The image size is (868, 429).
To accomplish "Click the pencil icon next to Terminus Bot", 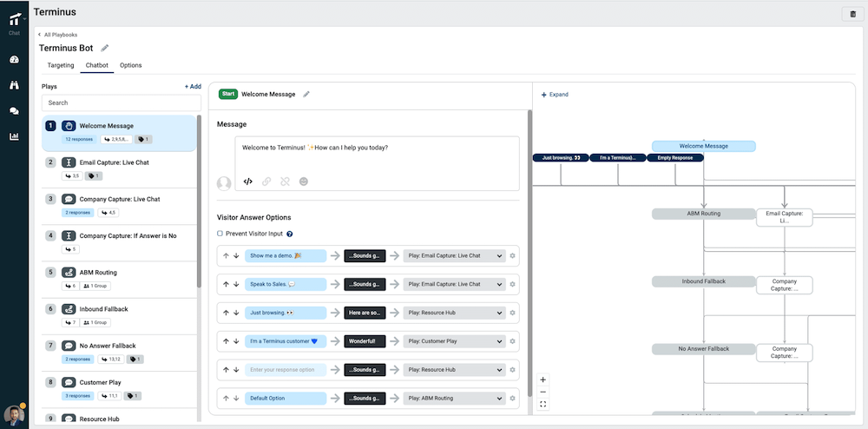I will click(x=105, y=48).
